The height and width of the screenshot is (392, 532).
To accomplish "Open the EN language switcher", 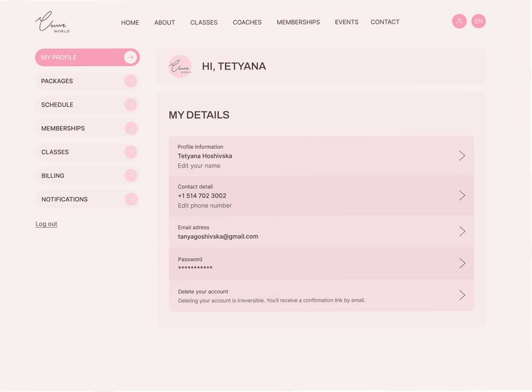I will point(478,21).
